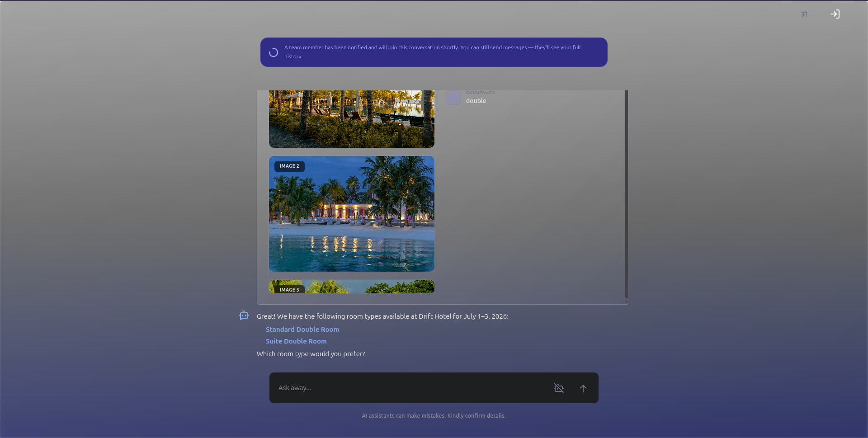Click the exit icon in top right
This screenshot has height=438, width=868.
pyautogui.click(x=835, y=14)
